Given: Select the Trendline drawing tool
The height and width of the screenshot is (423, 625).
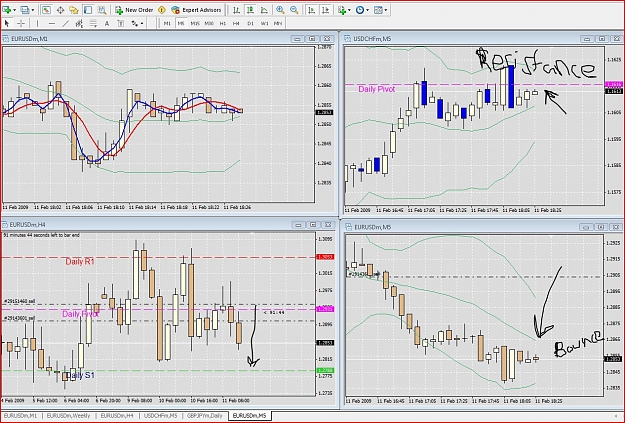Looking at the screenshot, I should [x=65, y=24].
